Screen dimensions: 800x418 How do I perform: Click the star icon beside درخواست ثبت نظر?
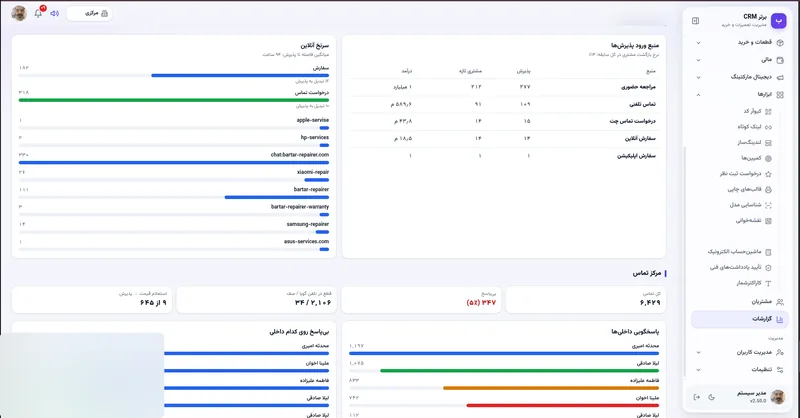coord(768,174)
